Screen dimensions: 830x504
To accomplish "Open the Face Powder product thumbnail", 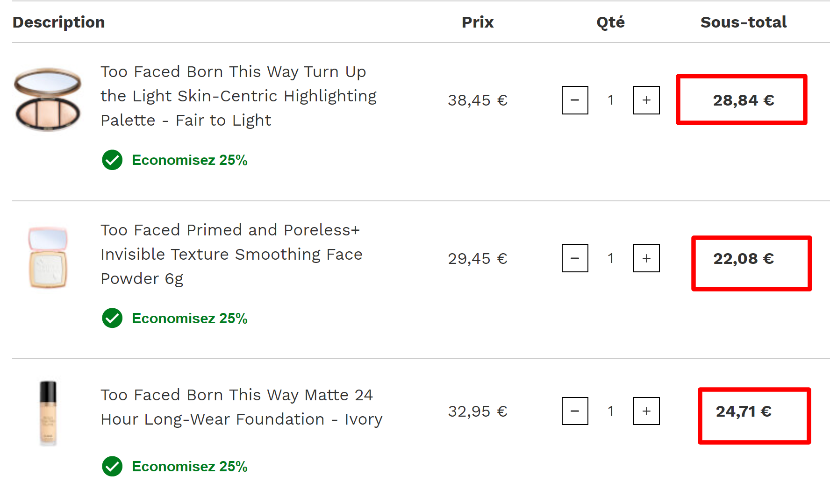I will click(x=48, y=257).
